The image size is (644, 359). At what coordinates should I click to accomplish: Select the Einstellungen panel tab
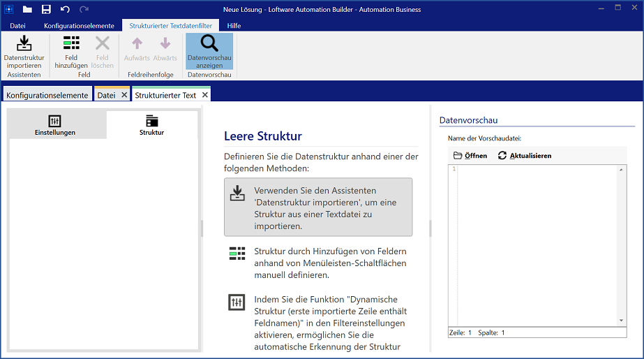pyautogui.click(x=55, y=125)
